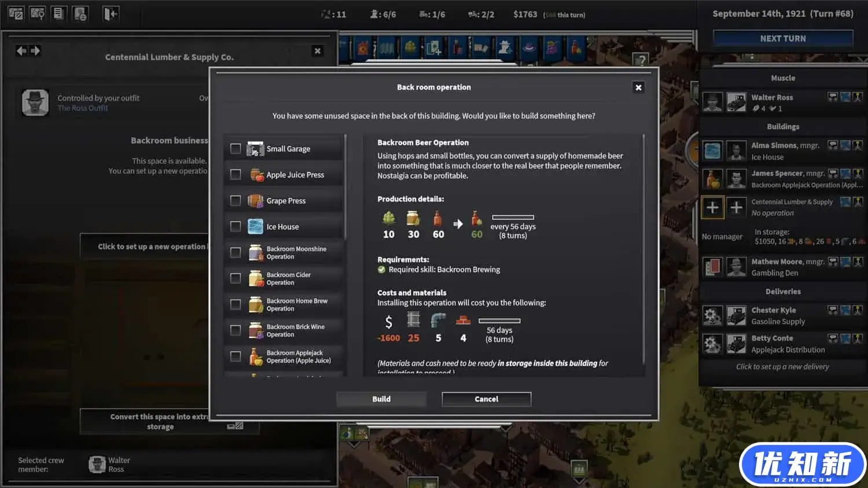This screenshot has width=868, height=488.
Task: Click left arrow to previous building
Action: [x=21, y=51]
